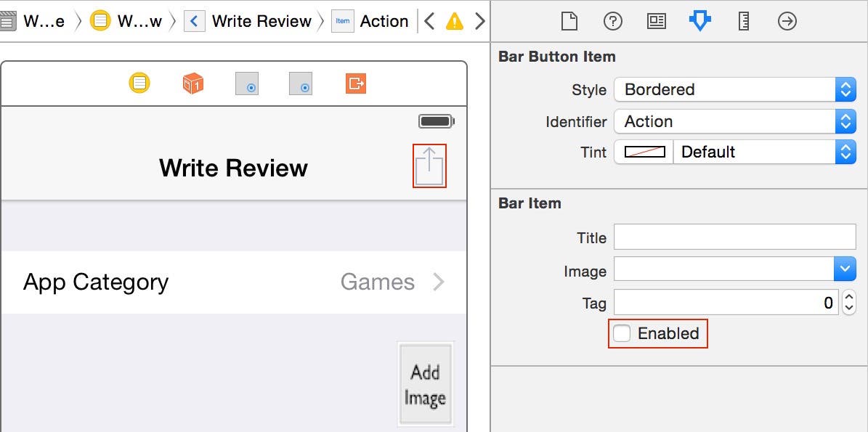Image resolution: width=868 pixels, height=432 pixels.
Task: Click the Item icon beside Action in jump bar
Action: click(343, 22)
